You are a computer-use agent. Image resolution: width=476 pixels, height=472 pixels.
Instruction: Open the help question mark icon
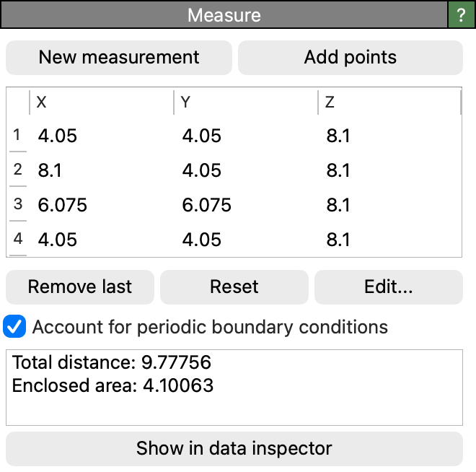(462, 15)
